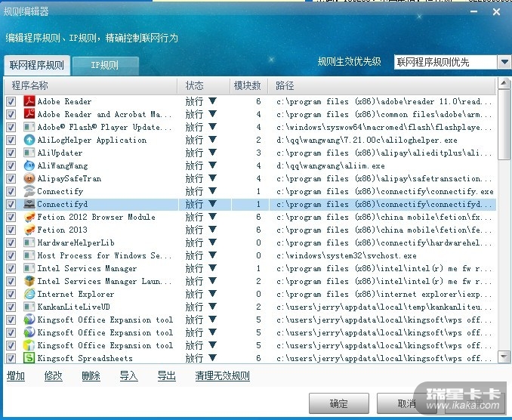Click the KankanLiteLiveUD icon
The image size is (512, 420).
coord(29,307)
